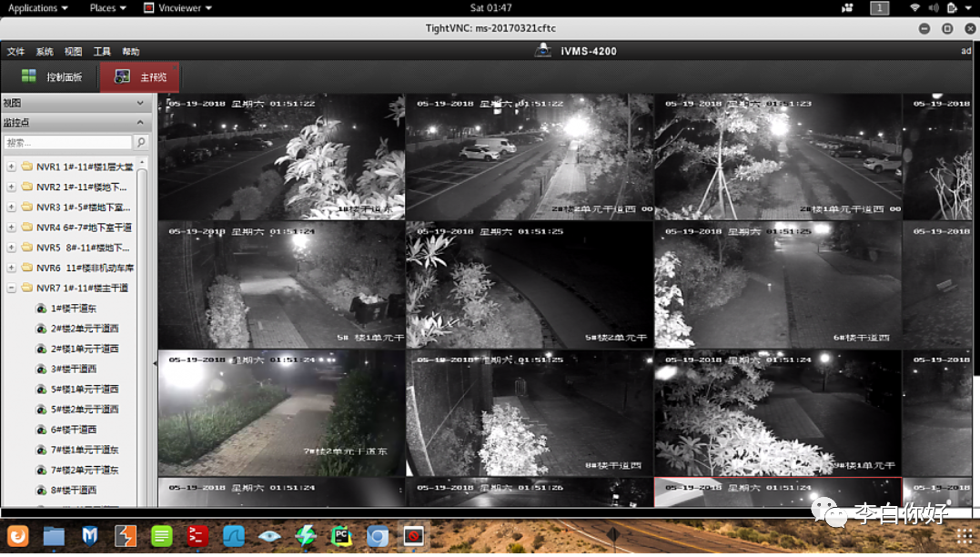The height and width of the screenshot is (557, 980).
Task: Click camera icon for 3#楼干道西
Action: 41,370
